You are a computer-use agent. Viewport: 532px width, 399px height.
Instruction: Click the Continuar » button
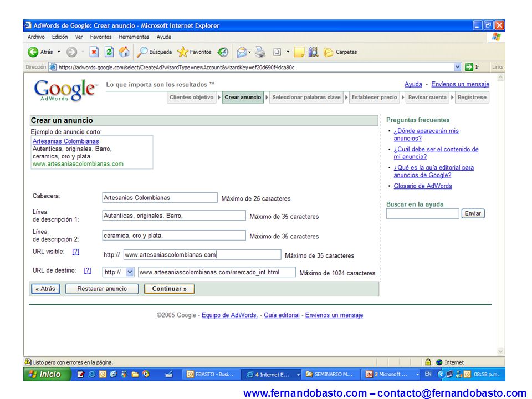(x=170, y=289)
